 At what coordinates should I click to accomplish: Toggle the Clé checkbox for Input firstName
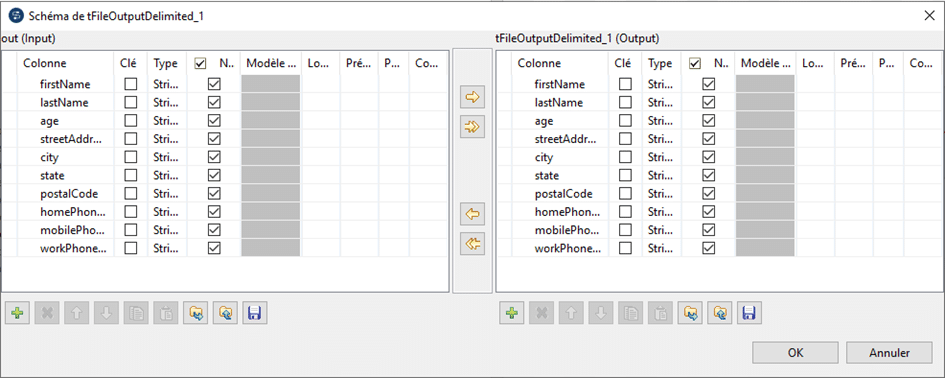pos(130,84)
